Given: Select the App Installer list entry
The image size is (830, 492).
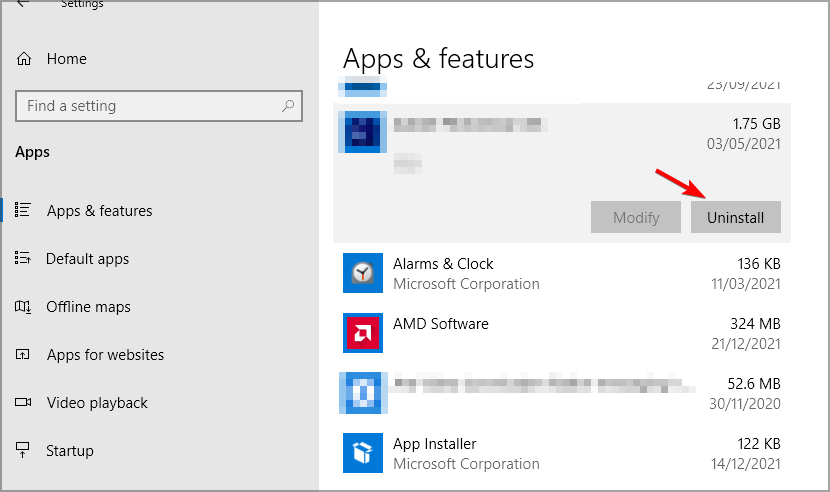Looking at the screenshot, I should 560,453.
